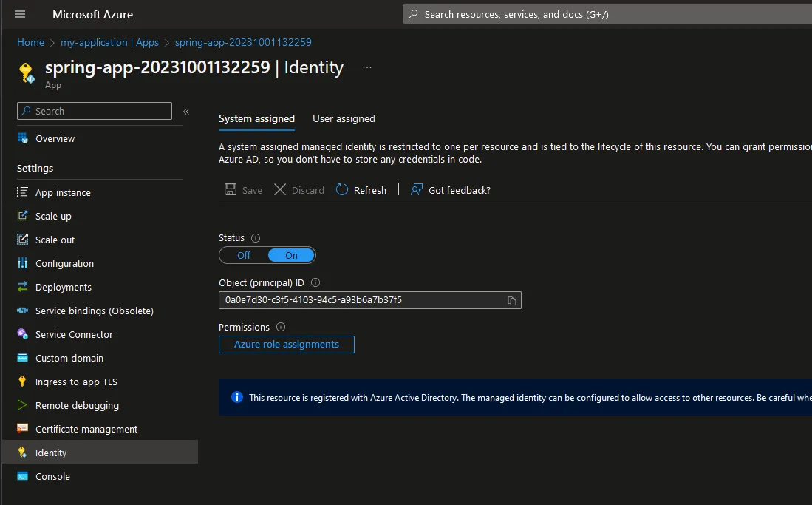812x505 pixels.
Task: Click the Certificate management icon
Action: click(x=22, y=429)
